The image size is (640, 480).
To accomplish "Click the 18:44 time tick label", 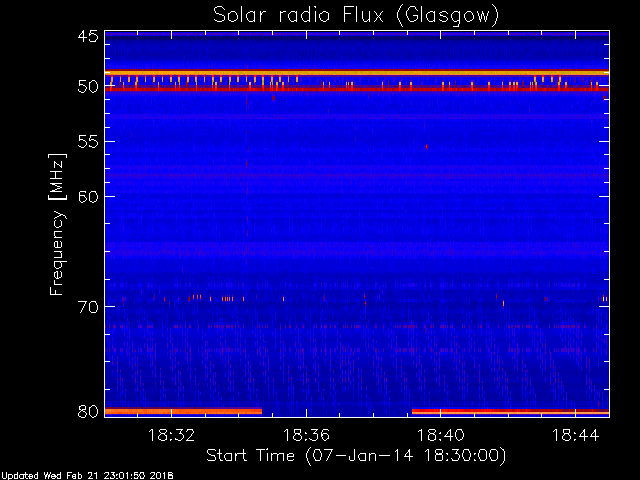I will pos(575,435).
